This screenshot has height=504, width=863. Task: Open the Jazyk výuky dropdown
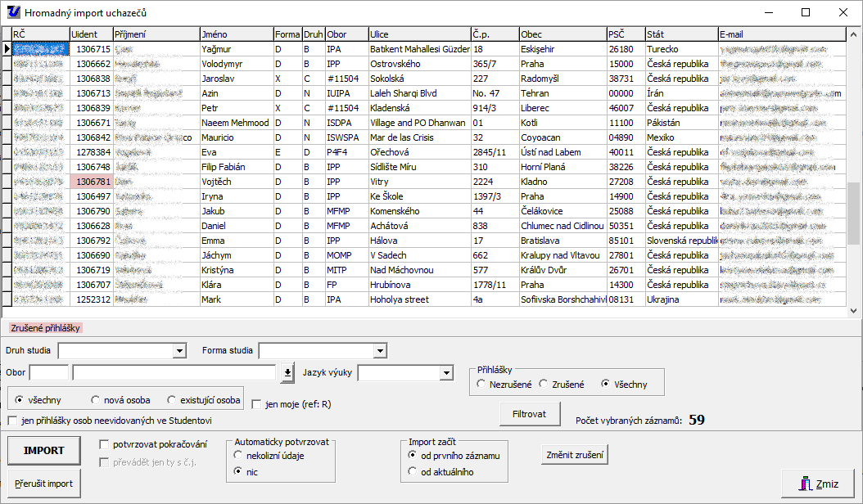[445, 373]
